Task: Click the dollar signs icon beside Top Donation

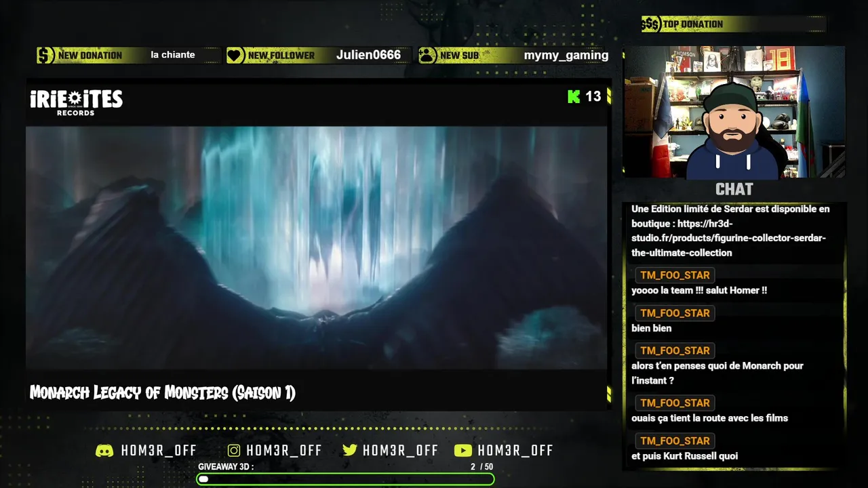Action: [650, 24]
